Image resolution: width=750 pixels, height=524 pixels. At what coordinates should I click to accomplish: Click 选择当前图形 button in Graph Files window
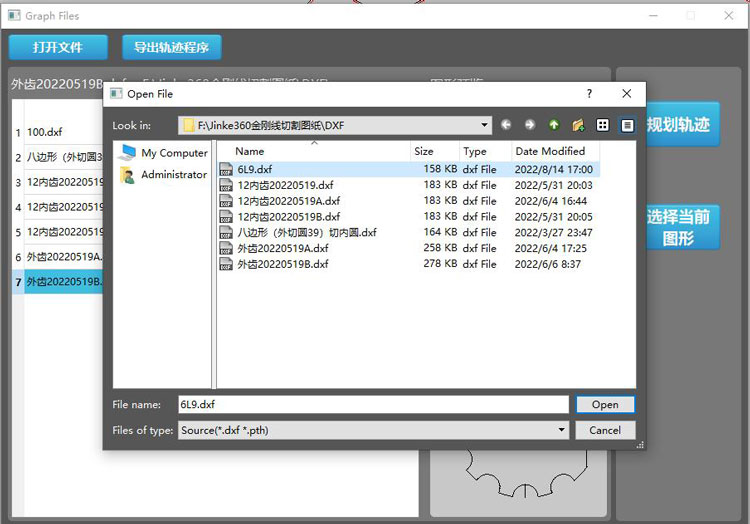click(683, 228)
